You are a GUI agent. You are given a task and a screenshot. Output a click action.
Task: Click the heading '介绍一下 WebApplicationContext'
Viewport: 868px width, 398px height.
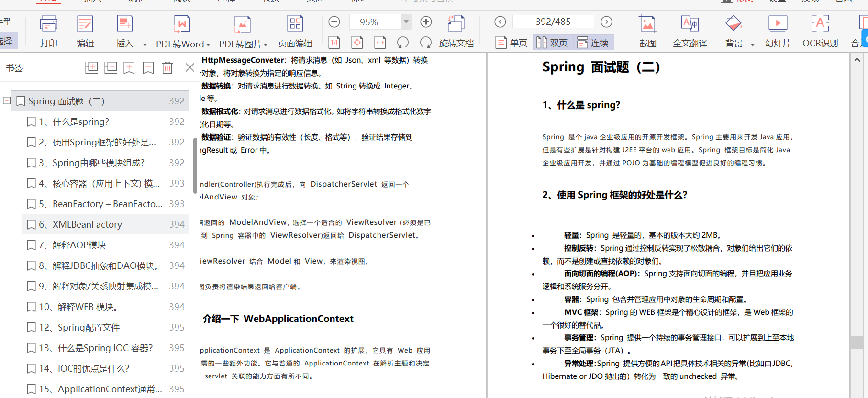tap(278, 319)
